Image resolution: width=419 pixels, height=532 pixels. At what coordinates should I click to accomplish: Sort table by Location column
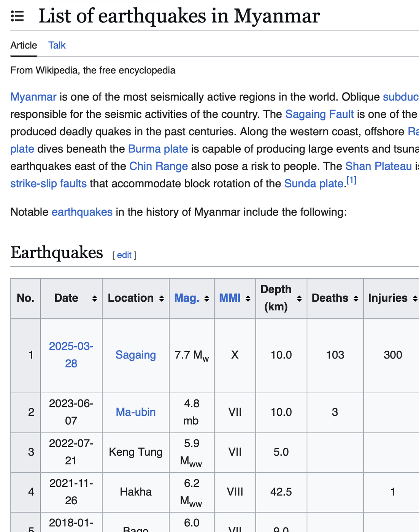pyautogui.click(x=161, y=299)
